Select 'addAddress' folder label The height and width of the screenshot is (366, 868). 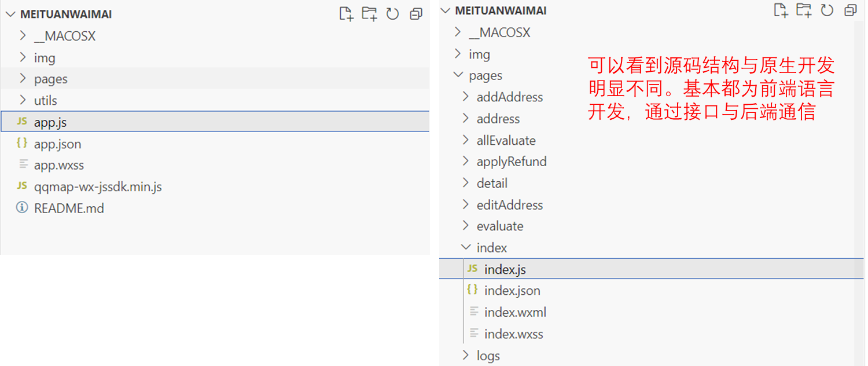(510, 97)
